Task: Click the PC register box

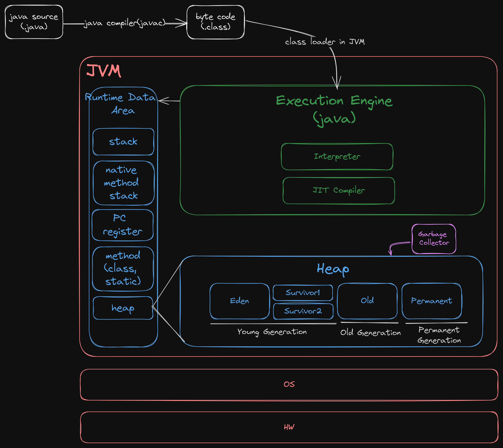Action: [122, 225]
